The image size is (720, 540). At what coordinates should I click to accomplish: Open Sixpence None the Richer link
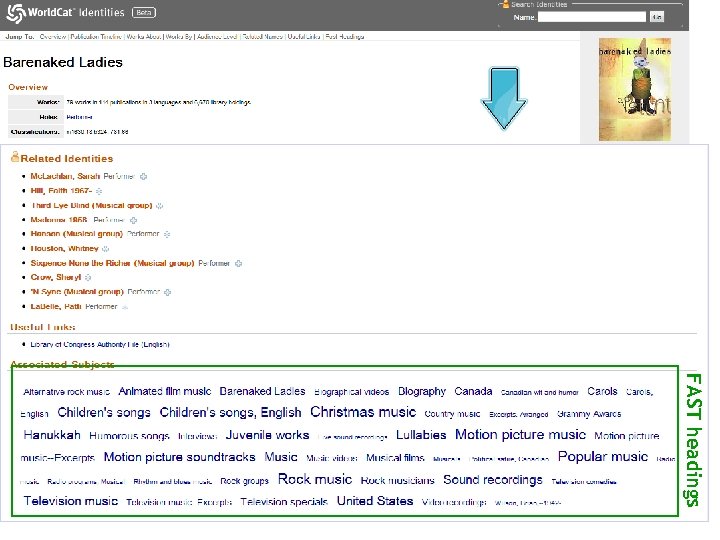(112, 263)
